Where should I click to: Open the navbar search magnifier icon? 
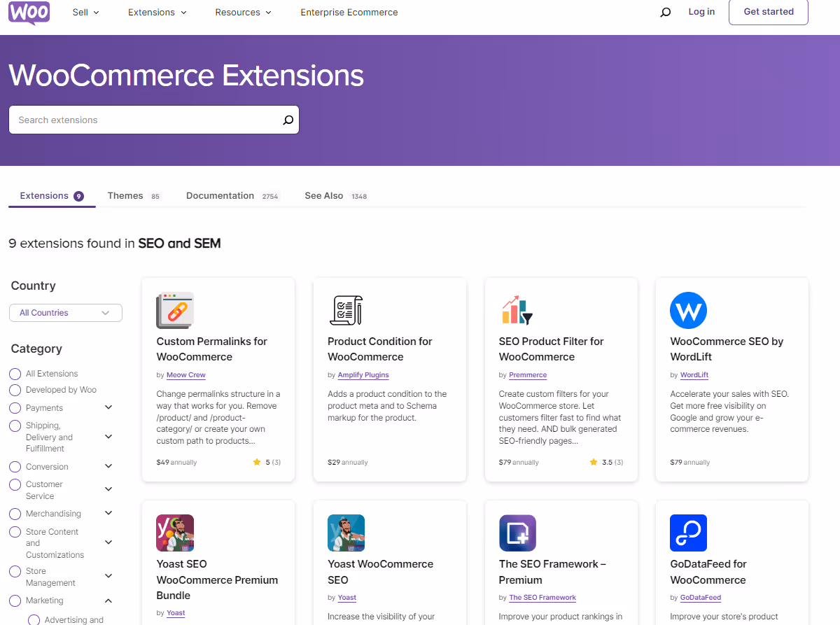click(x=665, y=12)
